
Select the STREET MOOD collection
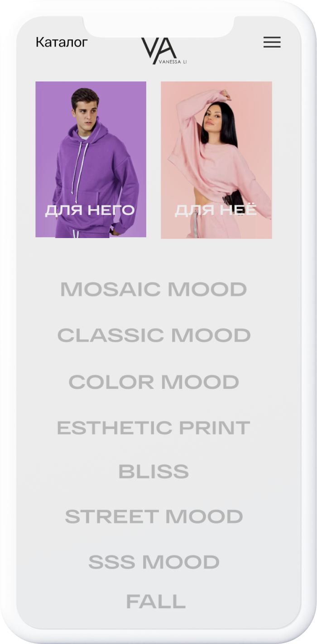point(154,516)
